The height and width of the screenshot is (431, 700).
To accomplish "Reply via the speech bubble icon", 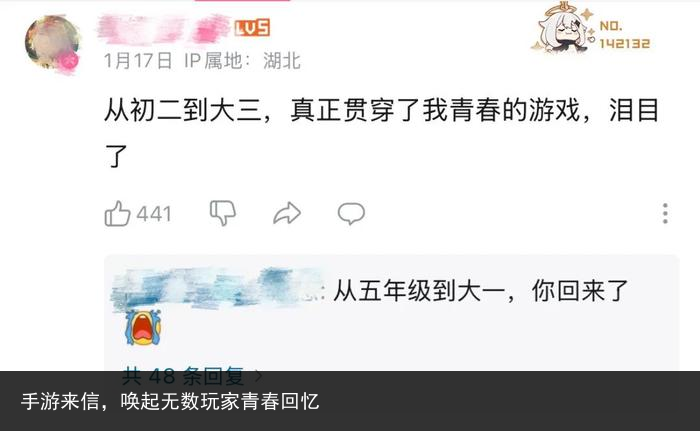I will tap(351, 213).
